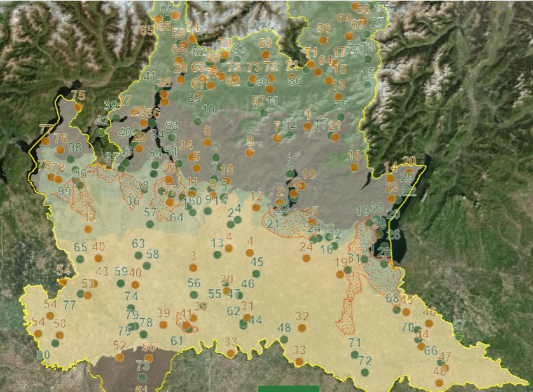Select the orange marker labeled 76
The width and height of the screenshot is (533, 392).
60,150
